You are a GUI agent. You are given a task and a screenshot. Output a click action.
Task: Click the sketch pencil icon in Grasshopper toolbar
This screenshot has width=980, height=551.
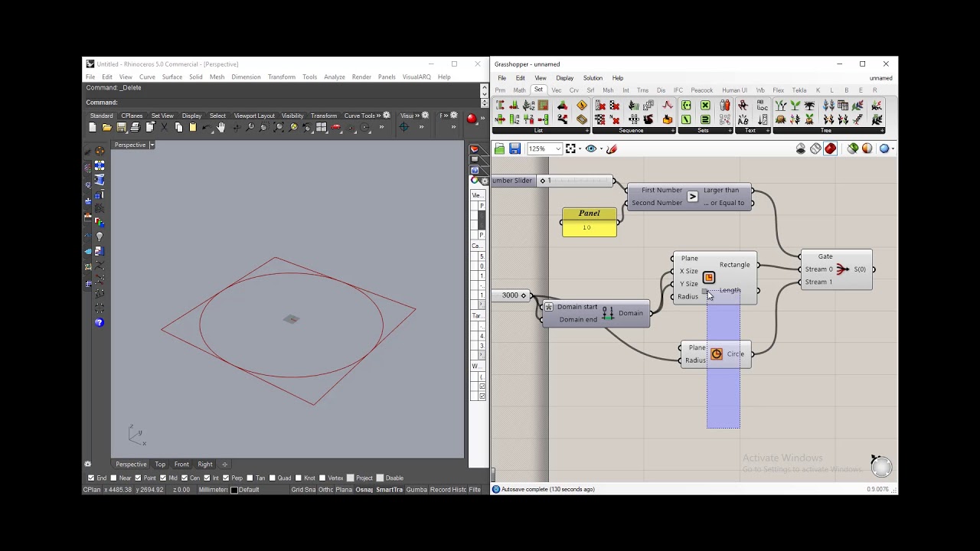click(612, 148)
